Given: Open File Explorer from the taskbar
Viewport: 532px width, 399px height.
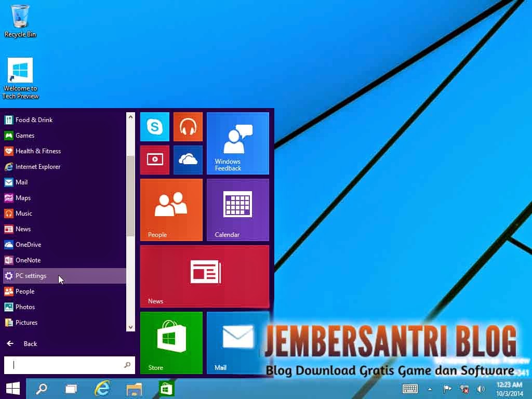Looking at the screenshot, I should [135, 389].
